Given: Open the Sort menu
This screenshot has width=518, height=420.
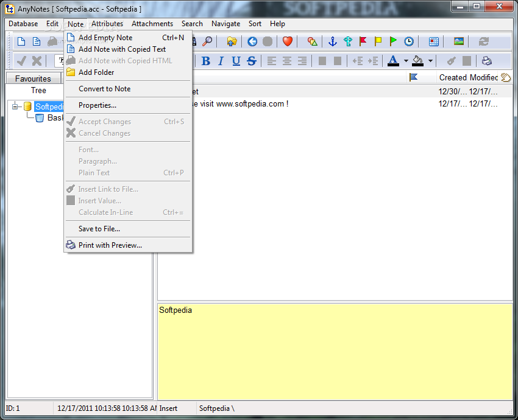Looking at the screenshot, I should 255,24.
